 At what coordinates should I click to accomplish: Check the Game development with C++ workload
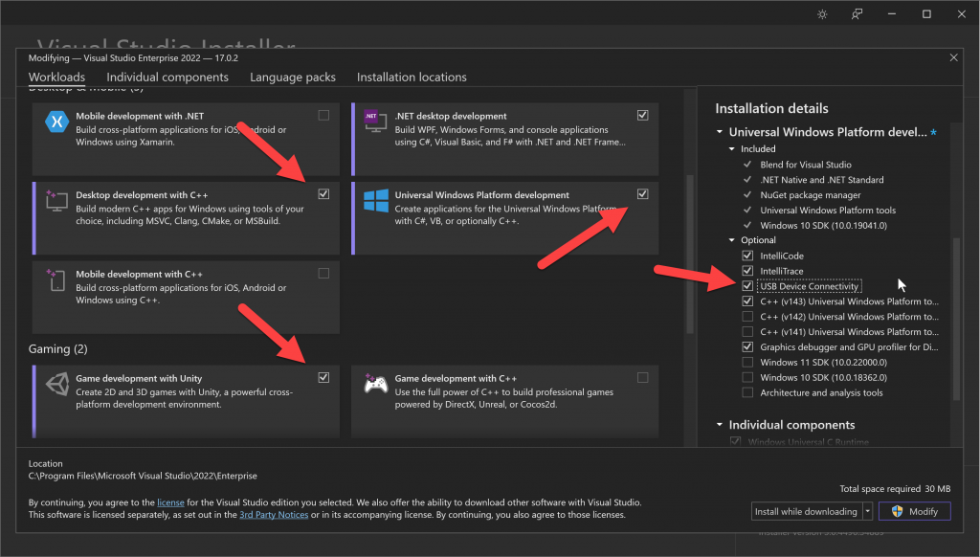(642, 378)
